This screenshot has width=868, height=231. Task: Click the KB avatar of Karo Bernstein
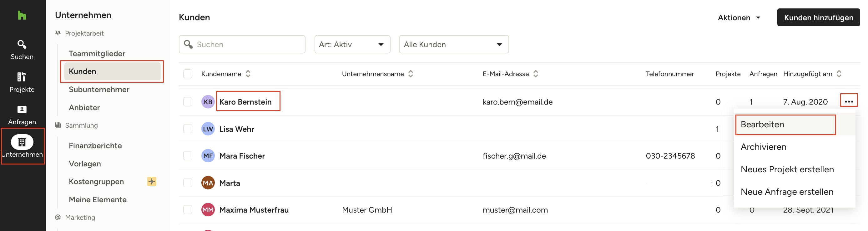point(208,102)
